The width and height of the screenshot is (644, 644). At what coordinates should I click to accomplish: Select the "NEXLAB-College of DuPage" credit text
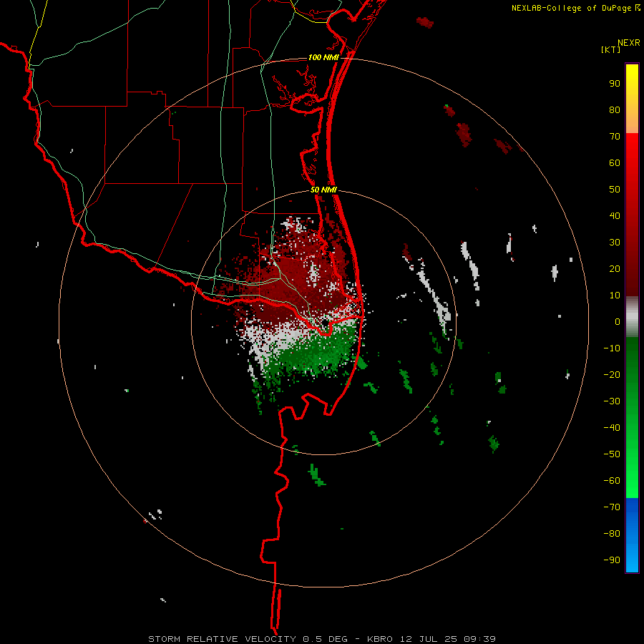[x=571, y=8]
